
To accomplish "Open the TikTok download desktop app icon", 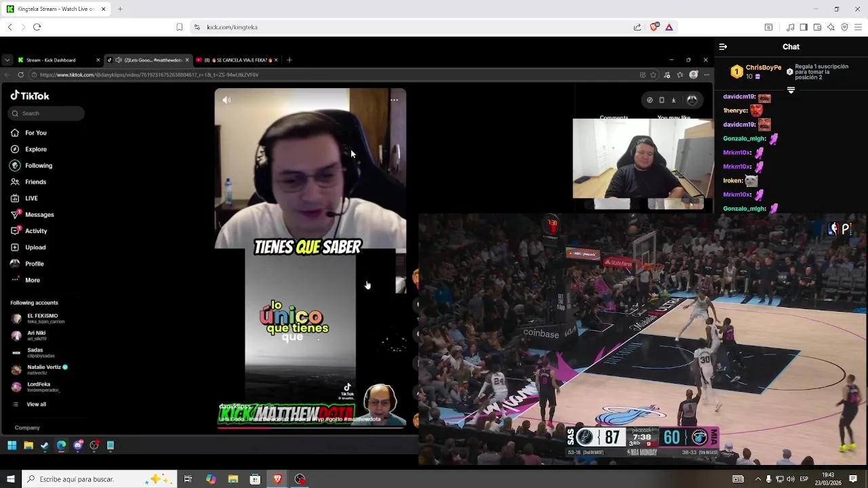I will pos(673,100).
